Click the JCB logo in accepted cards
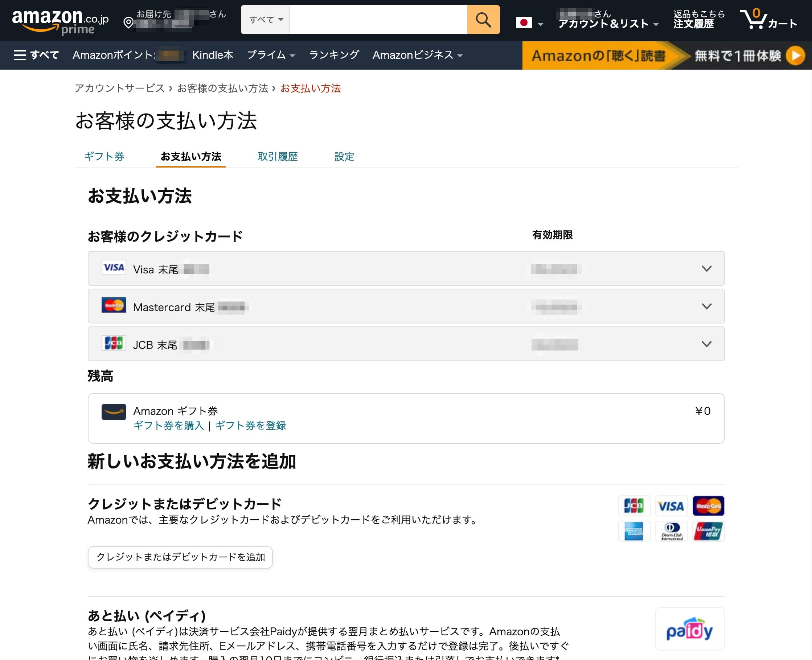This screenshot has height=660, width=812. (634, 506)
